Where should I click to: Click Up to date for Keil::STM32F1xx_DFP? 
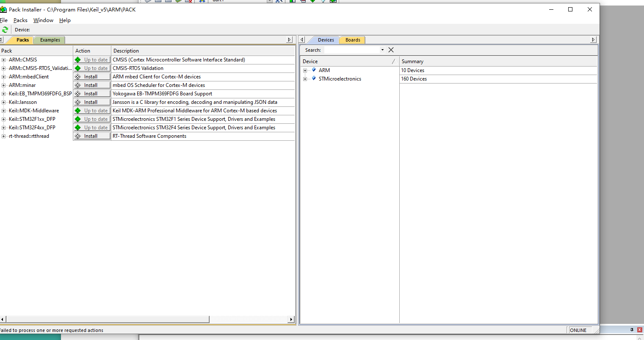pyautogui.click(x=92, y=119)
